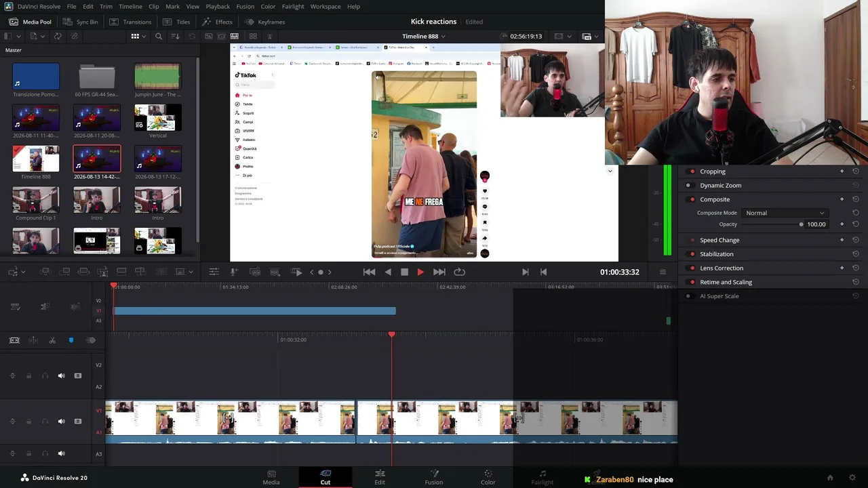
Task: Open the tools sliders icon under the viewer
Action: [214, 272]
